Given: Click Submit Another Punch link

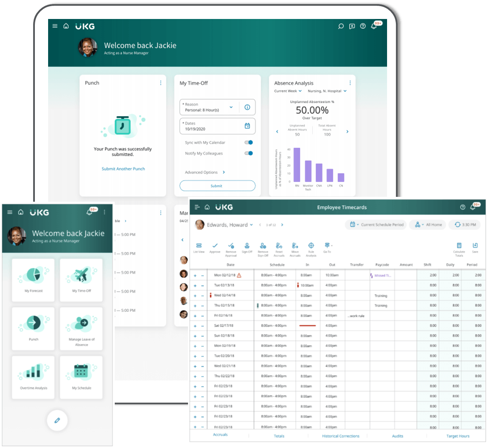Looking at the screenshot, I should [x=123, y=169].
